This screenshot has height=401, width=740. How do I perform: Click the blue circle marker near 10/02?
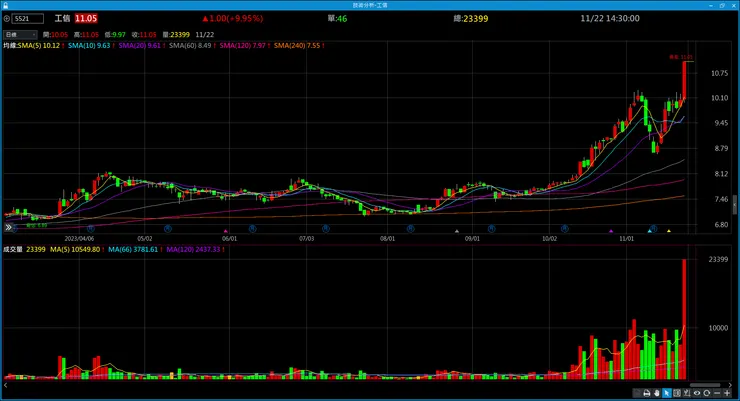(x=565, y=228)
